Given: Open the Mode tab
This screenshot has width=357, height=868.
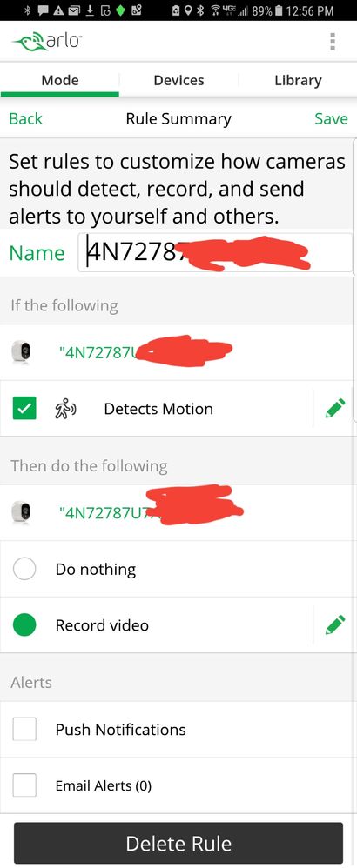Looking at the screenshot, I should (x=60, y=80).
